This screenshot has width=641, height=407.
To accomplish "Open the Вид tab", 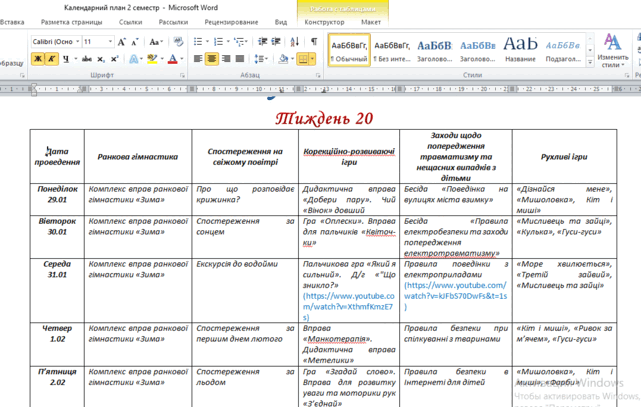I will click(281, 22).
